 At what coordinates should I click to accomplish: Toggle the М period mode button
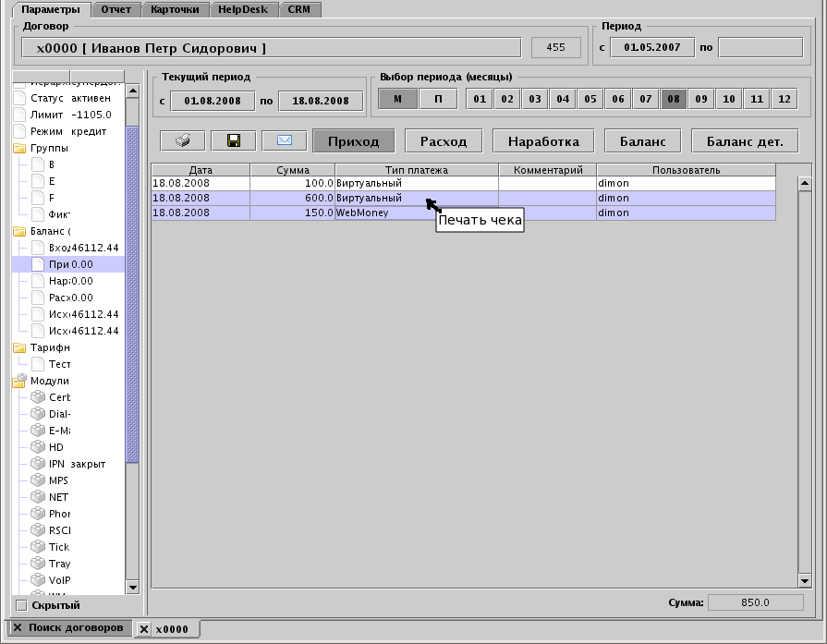click(397, 99)
